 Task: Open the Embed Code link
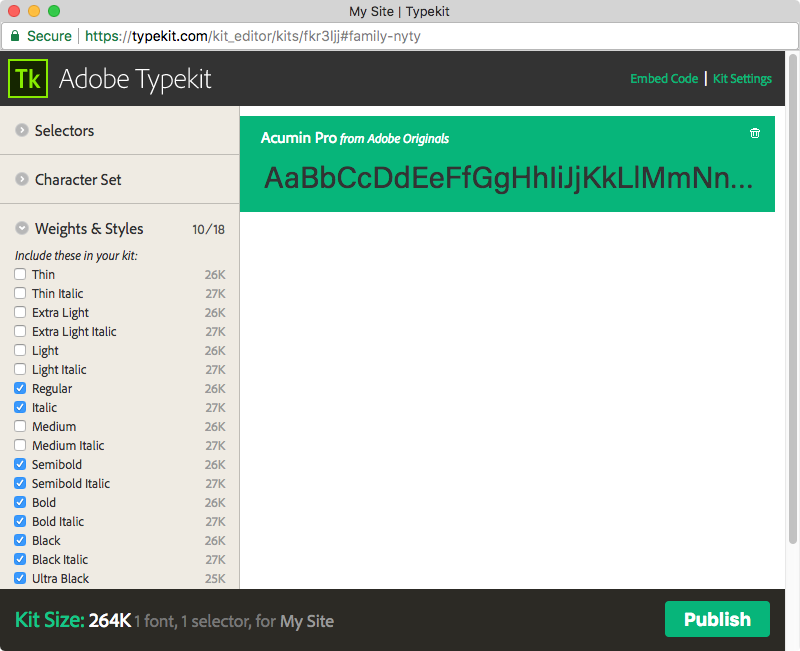[x=664, y=79]
